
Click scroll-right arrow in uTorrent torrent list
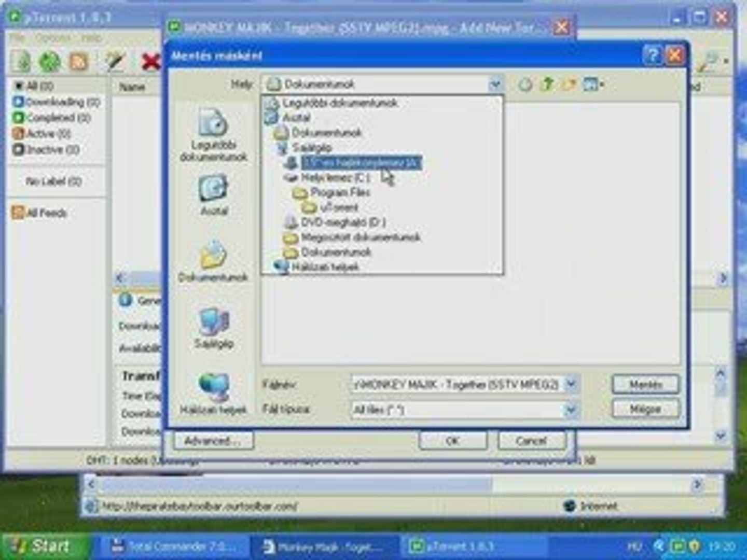723,278
